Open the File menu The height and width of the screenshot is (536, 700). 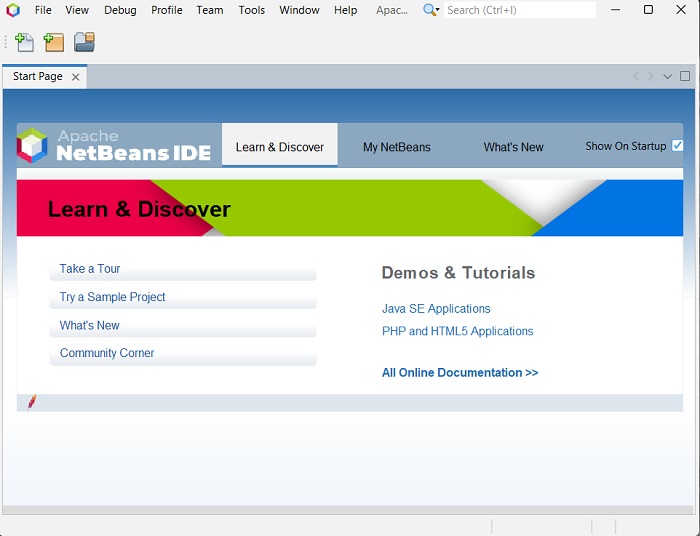43,10
